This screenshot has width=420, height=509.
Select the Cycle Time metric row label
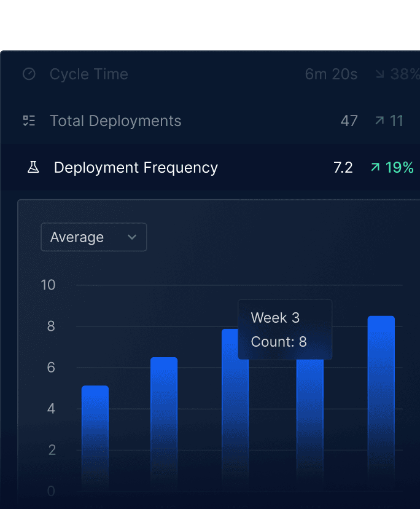click(89, 74)
